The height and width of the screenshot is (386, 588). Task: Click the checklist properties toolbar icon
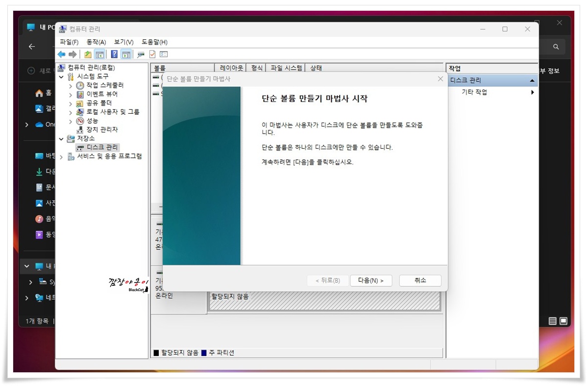pos(164,54)
